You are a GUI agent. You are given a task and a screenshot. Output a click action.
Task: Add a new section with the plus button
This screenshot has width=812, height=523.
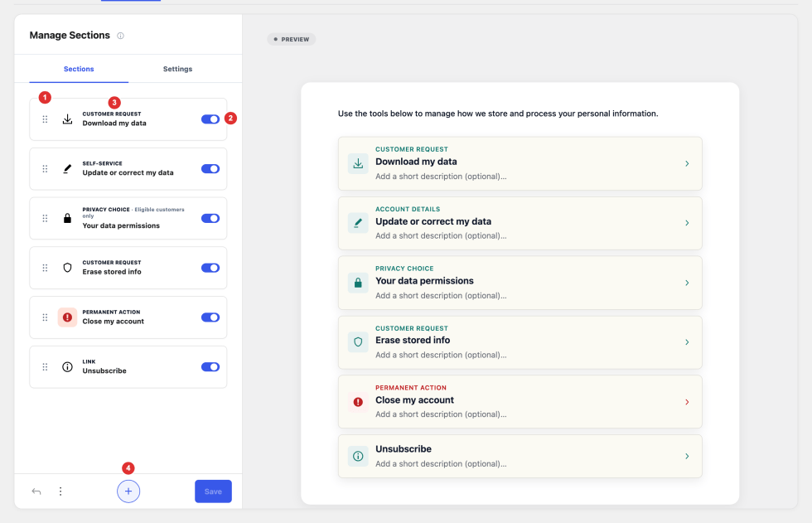(x=128, y=492)
